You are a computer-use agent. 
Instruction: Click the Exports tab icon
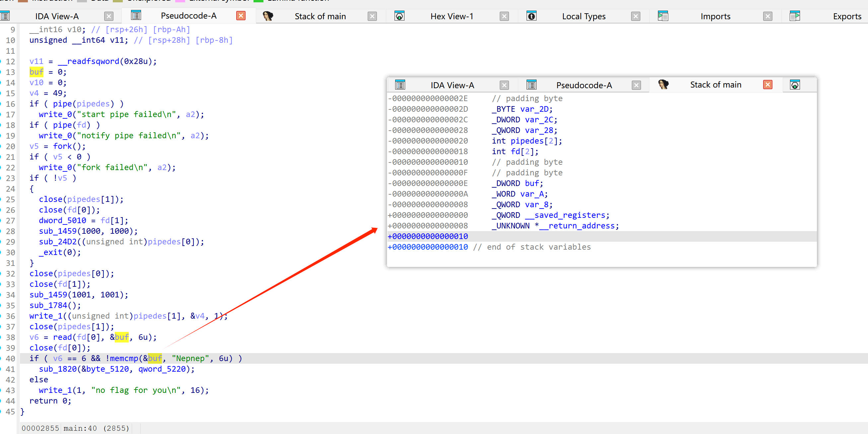795,16
